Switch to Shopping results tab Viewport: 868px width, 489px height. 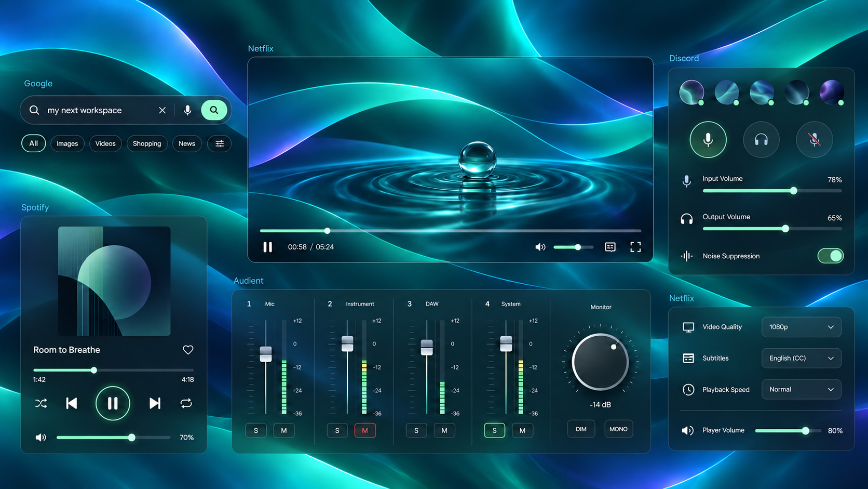coord(147,143)
